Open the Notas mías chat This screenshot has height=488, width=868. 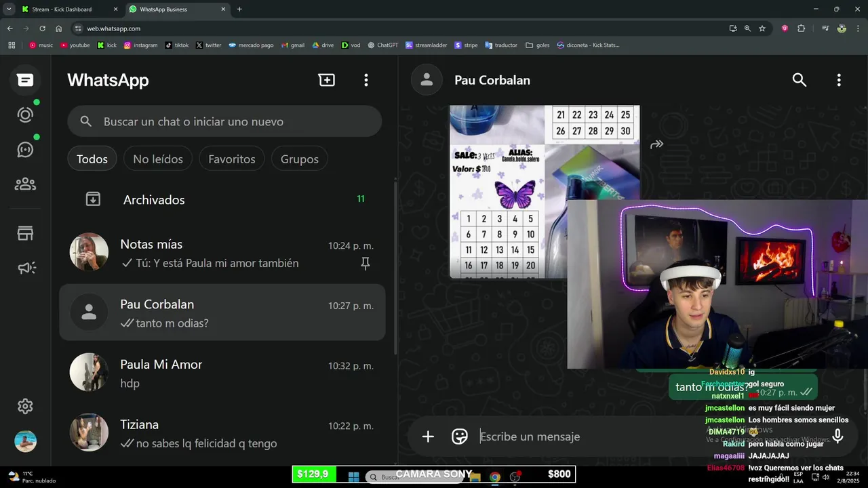tap(222, 253)
